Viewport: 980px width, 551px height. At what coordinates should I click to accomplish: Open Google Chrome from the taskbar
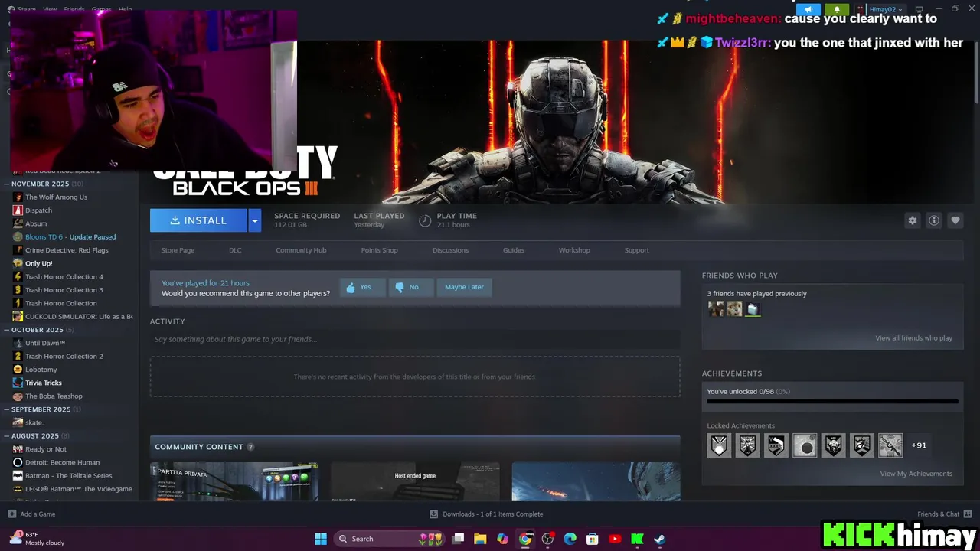point(525,539)
